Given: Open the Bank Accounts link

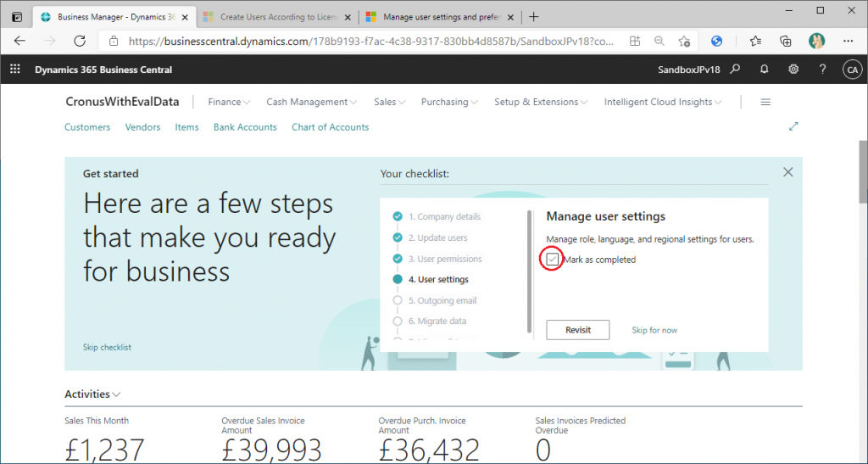Looking at the screenshot, I should (x=245, y=126).
